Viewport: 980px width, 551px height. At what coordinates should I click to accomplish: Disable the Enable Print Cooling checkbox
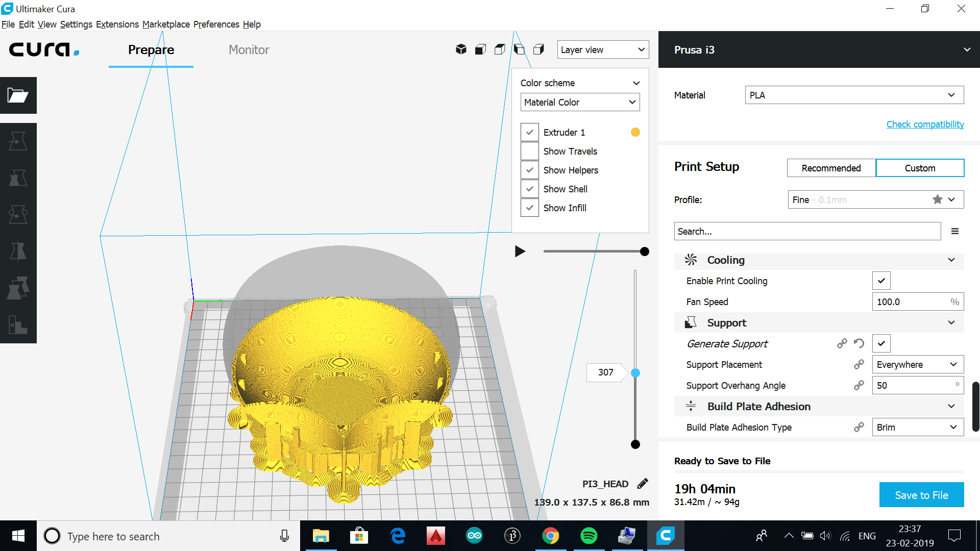[881, 281]
